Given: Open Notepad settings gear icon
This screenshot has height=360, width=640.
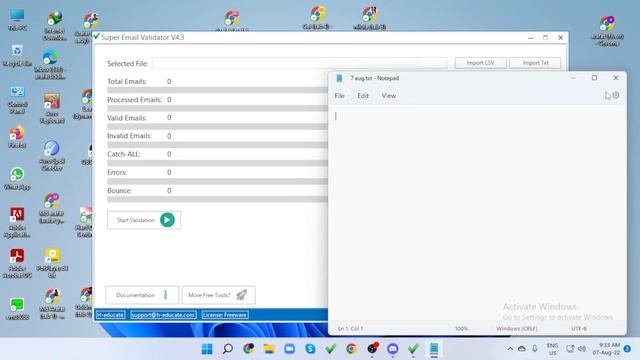Looking at the screenshot, I should pos(616,95).
